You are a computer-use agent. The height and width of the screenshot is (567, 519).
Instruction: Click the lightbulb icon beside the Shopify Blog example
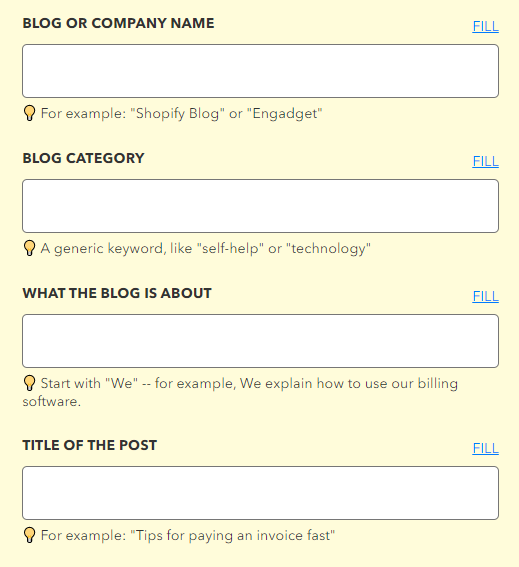(x=29, y=113)
